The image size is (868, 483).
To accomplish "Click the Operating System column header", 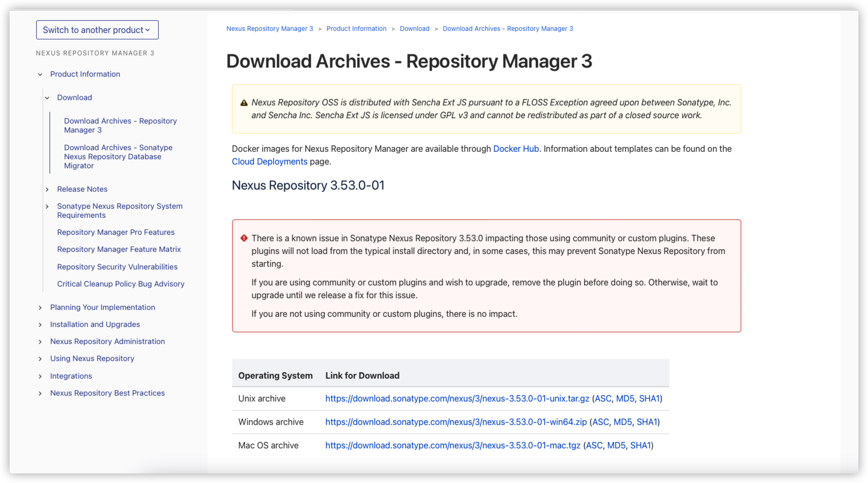I will [x=275, y=375].
